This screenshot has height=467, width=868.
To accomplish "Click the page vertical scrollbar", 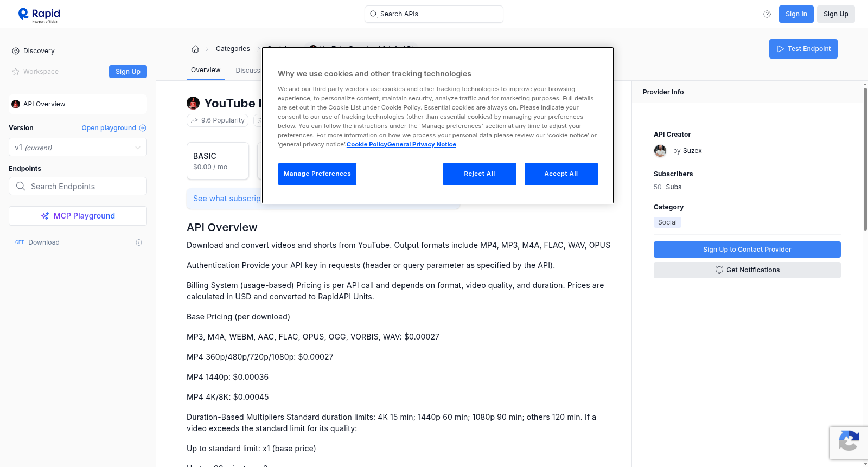I will pos(865,159).
